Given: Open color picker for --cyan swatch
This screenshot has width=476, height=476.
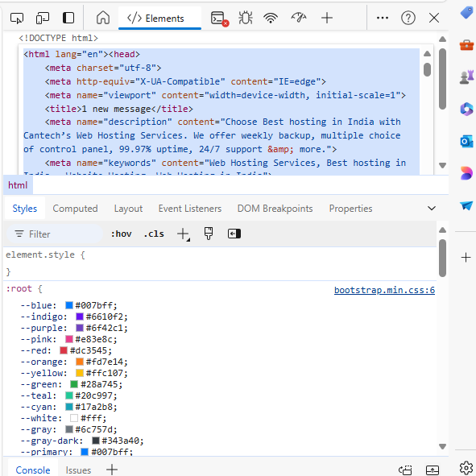Looking at the screenshot, I should tap(69, 407).
